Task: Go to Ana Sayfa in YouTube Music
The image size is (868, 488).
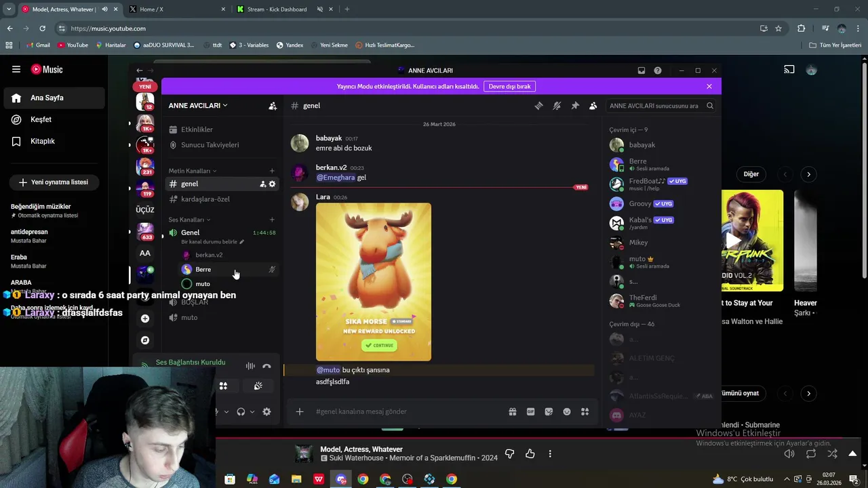Action: 54,98
